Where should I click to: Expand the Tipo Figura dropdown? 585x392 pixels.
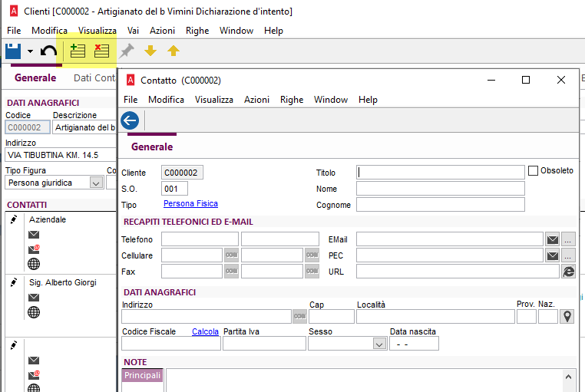96,183
